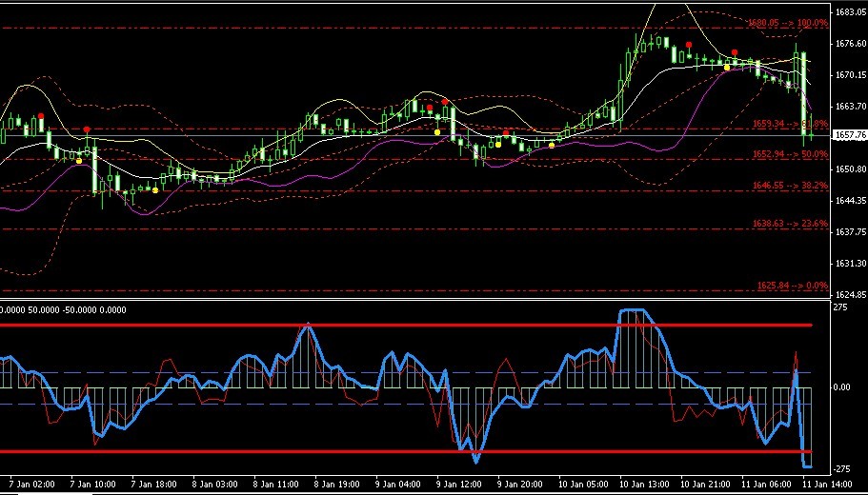Click the oscillator scale value 0.00
This screenshot has height=495, width=868.
pos(842,387)
